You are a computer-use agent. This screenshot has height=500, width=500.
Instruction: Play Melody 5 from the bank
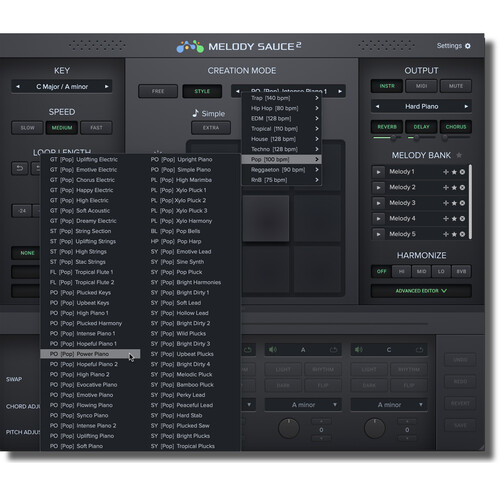coord(378,234)
